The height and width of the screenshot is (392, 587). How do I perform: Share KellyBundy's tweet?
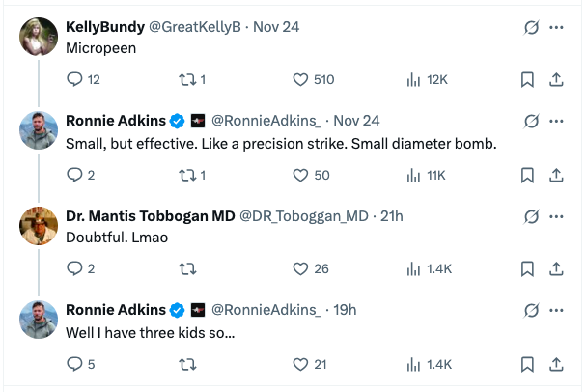(x=556, y=80)
